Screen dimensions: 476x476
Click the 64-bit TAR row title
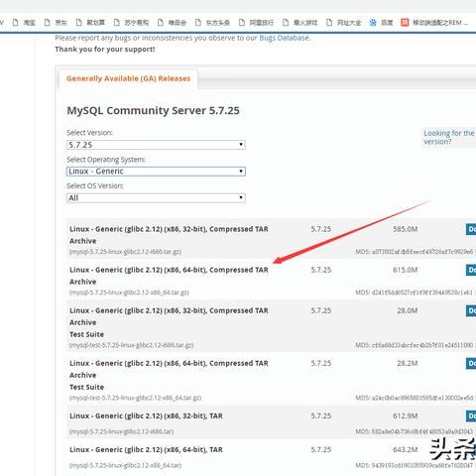pyautogui.click(x=146, y=449)
